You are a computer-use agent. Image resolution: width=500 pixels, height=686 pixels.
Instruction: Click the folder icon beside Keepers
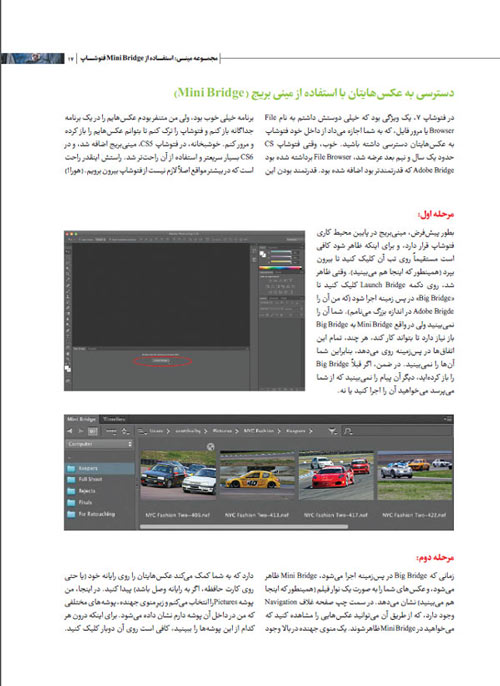[71, 469]
